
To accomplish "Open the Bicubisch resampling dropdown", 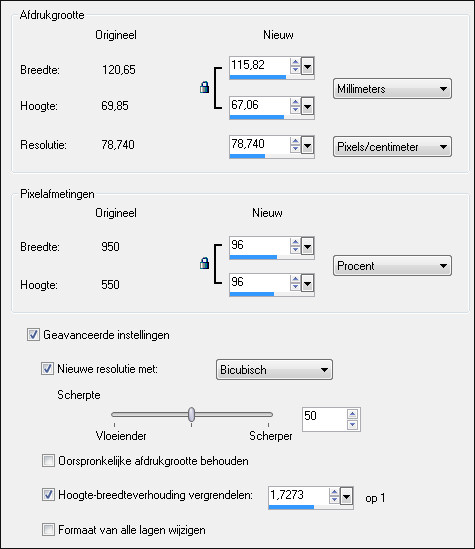I will (274, 369).
